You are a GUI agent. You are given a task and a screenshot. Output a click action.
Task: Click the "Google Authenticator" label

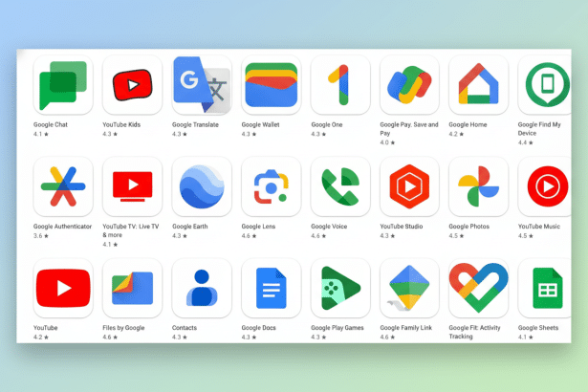(63, 227)
